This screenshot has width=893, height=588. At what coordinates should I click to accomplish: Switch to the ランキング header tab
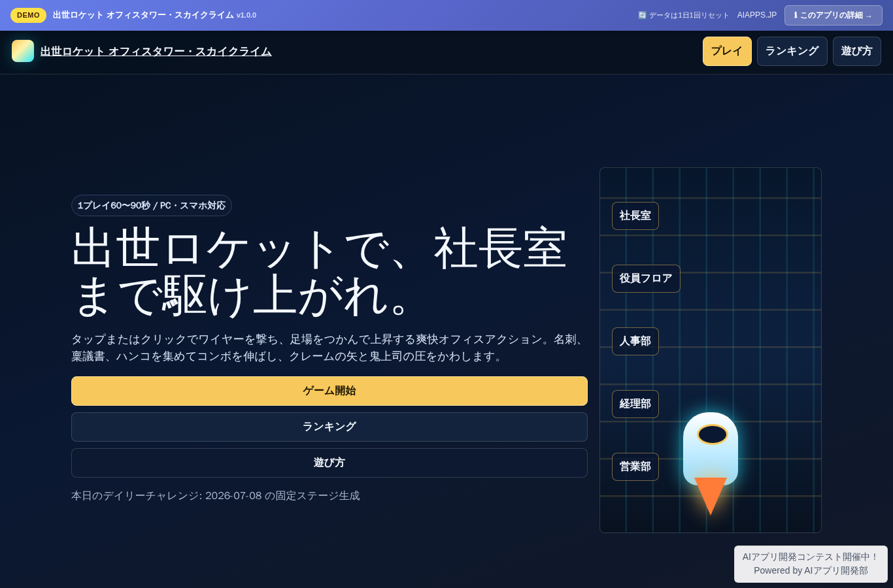click(x=792, y=51)
